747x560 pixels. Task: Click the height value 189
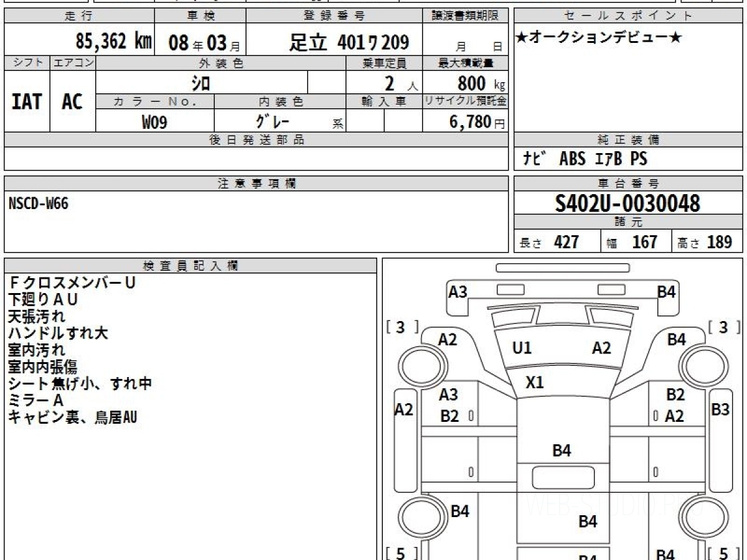720,242
